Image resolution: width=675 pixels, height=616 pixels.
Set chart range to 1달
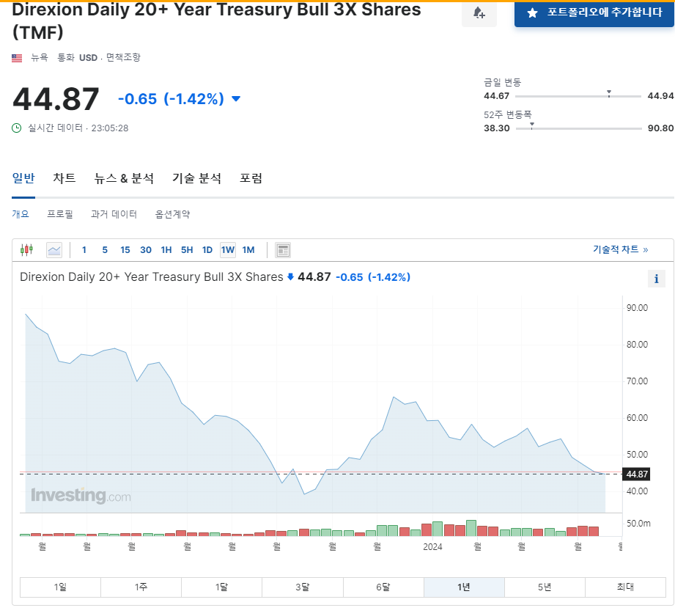coord(221,587)
